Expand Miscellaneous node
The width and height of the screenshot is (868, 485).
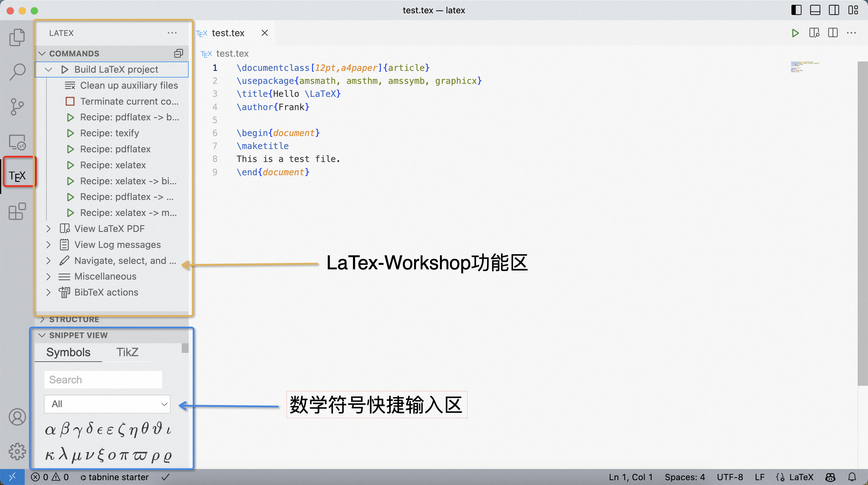[49, 277]
